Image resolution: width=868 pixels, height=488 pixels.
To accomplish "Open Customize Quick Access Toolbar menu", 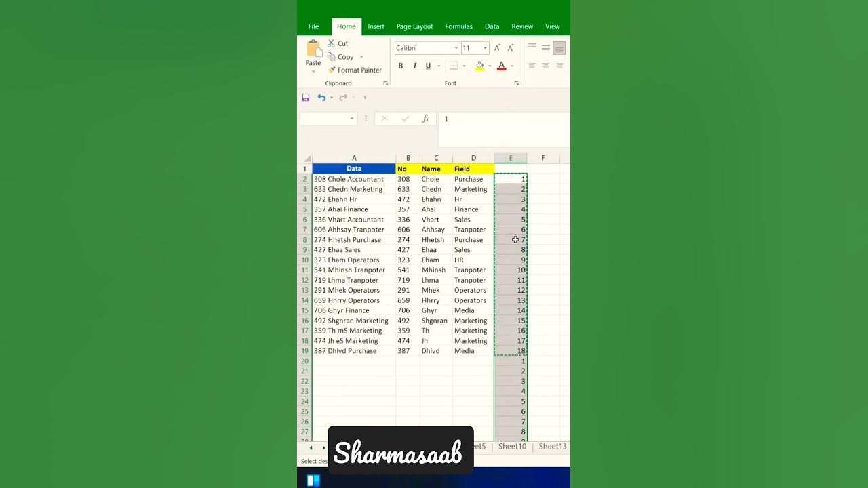I will tap(365, 98).
